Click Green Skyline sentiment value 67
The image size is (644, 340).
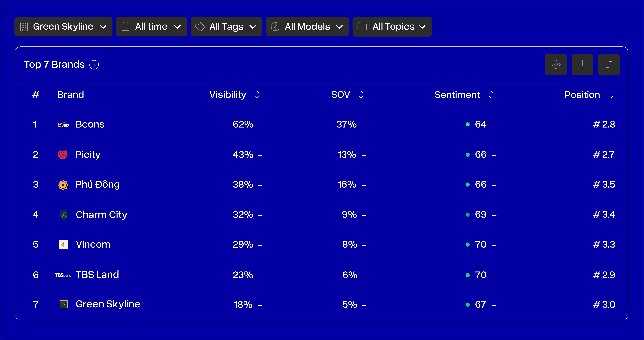[x=480, y=305]
